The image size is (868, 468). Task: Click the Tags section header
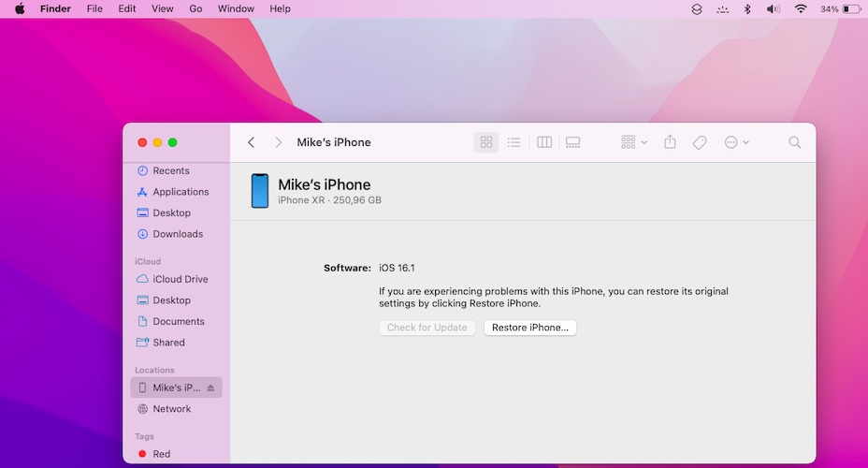(144, 436)
